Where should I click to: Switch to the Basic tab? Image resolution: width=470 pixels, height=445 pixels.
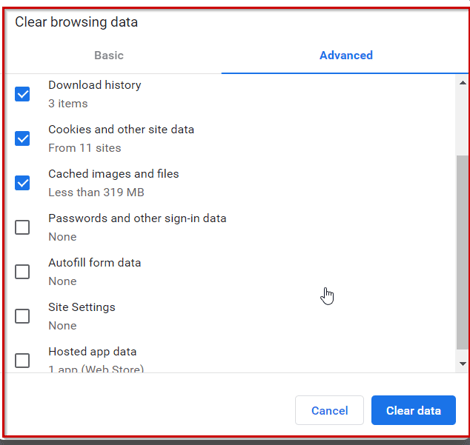[109, 55]
